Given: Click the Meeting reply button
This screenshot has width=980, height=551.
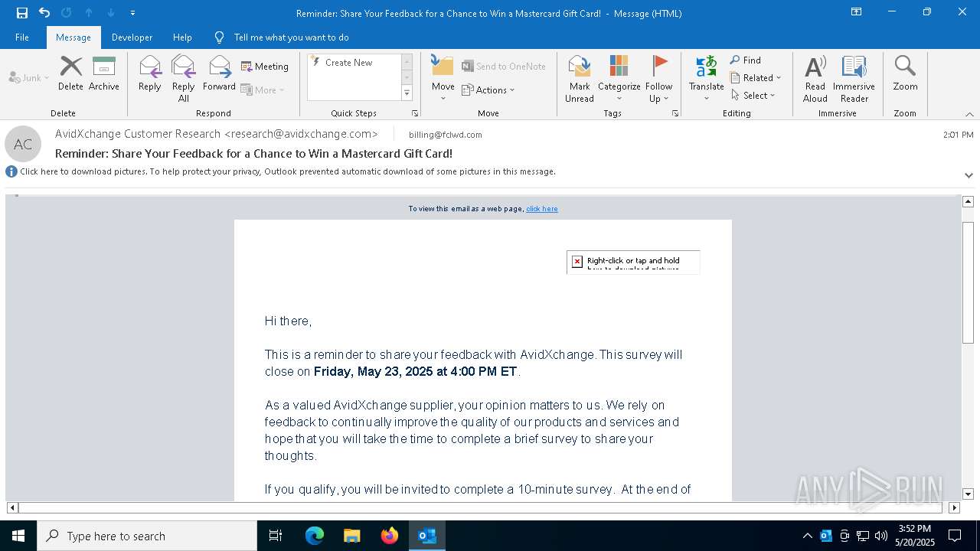Looking at the screenshot, I should click(265, 67).
